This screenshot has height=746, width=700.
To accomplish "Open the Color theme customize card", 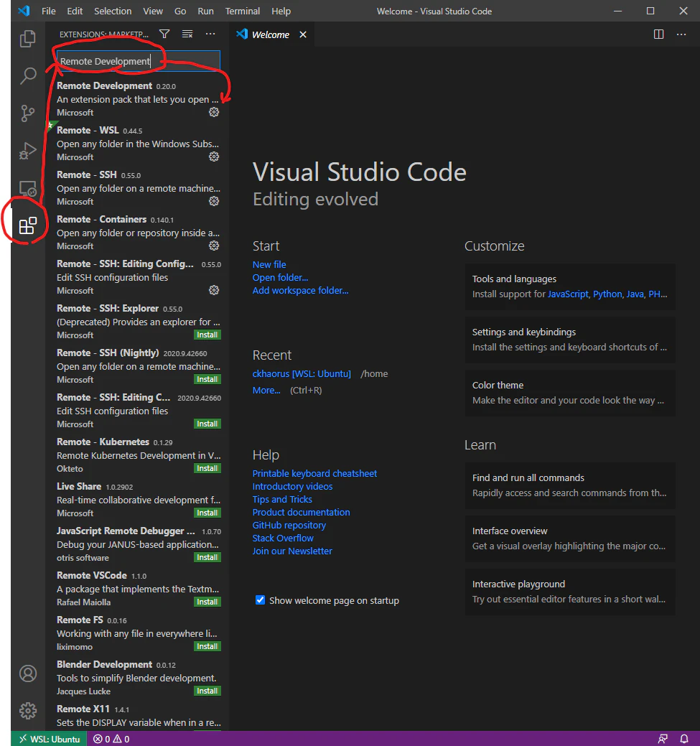I will click(570, 393).
